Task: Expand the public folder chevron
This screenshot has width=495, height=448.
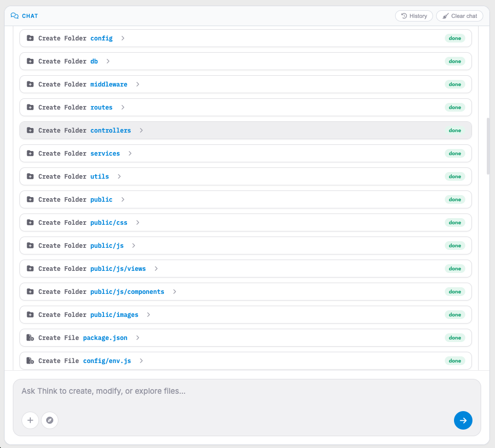Action: tap(123, 199)
